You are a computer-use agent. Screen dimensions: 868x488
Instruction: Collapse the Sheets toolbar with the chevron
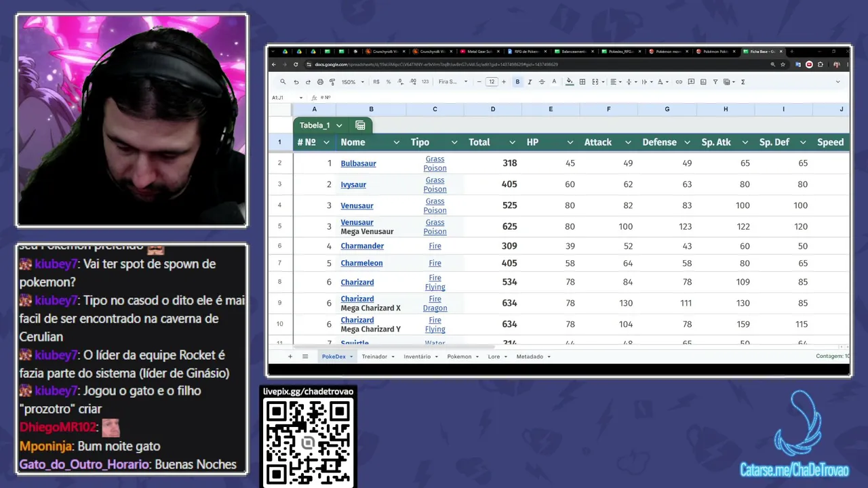tap(837, 82)
